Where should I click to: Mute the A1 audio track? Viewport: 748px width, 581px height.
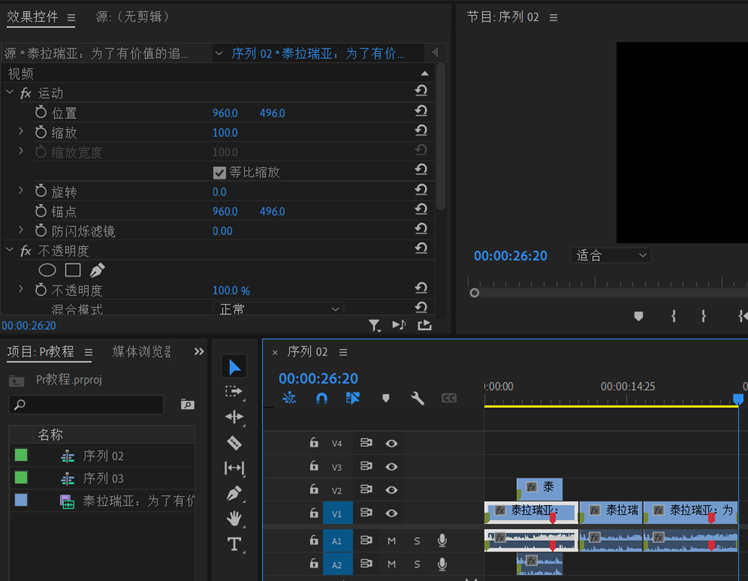[x=392, y=541]
